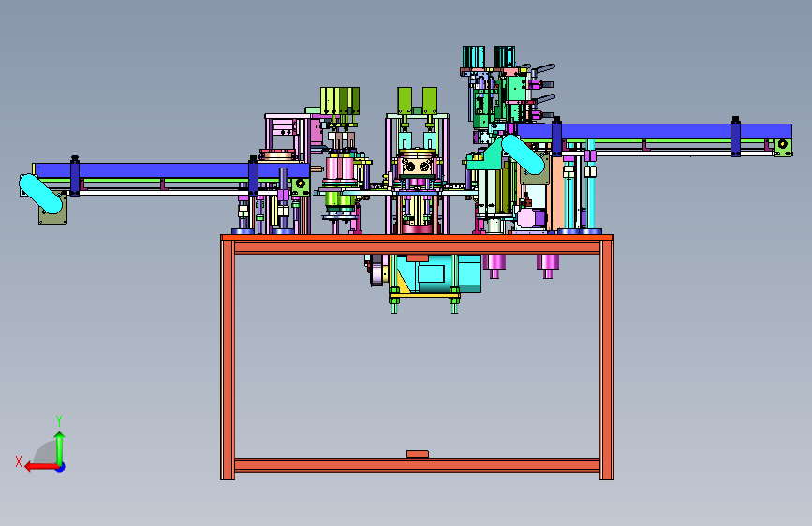Select the right blue conveyor belt

(654, 131)
